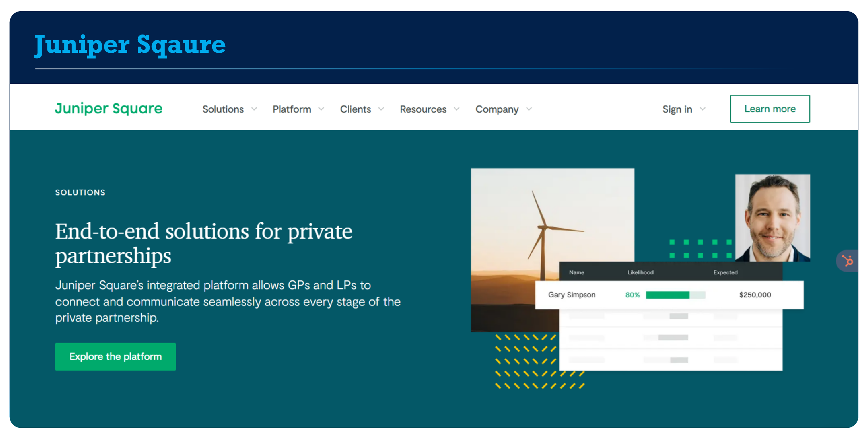Open the Solutions nav item
The height and width of the screenshot is (439, 868).
pos(223,109)
